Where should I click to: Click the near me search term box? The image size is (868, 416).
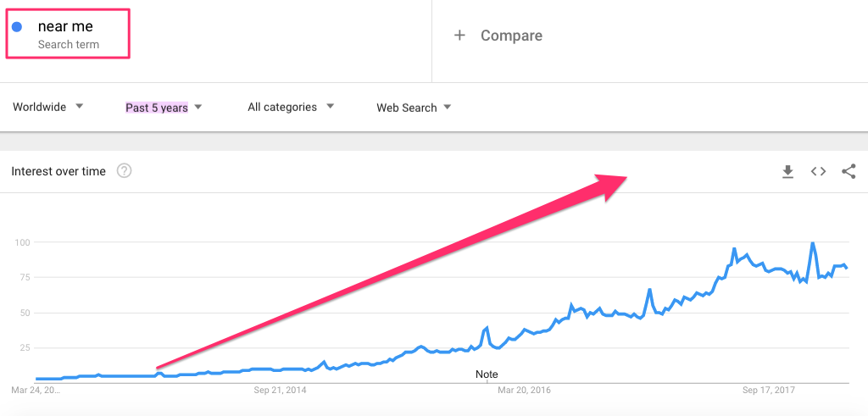click(x=68, y=33)
